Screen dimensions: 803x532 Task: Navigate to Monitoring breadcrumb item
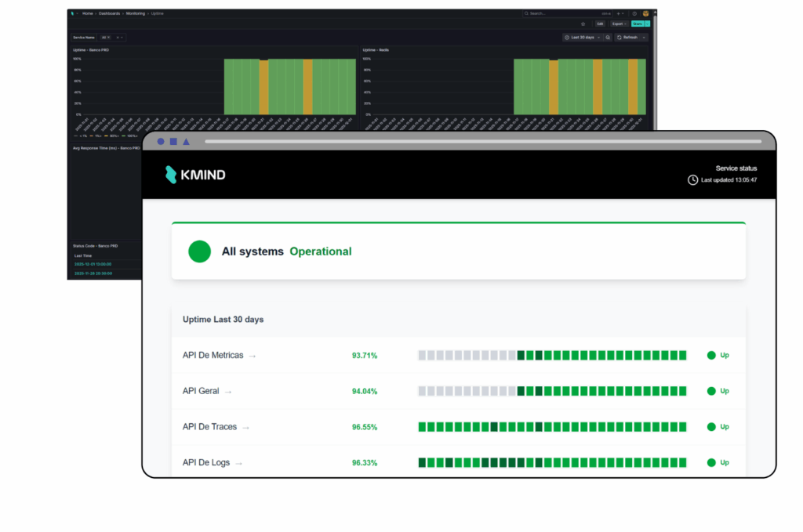[x=134, y=13]
